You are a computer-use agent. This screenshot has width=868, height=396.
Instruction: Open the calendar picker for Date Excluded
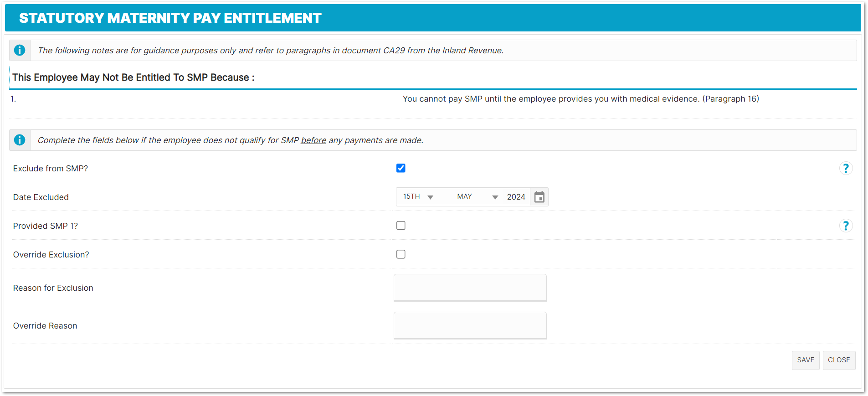(539, 197)
